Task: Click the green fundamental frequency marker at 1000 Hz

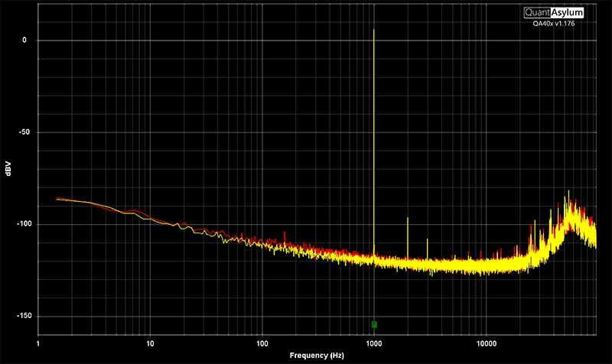Action: pos(374,324)
